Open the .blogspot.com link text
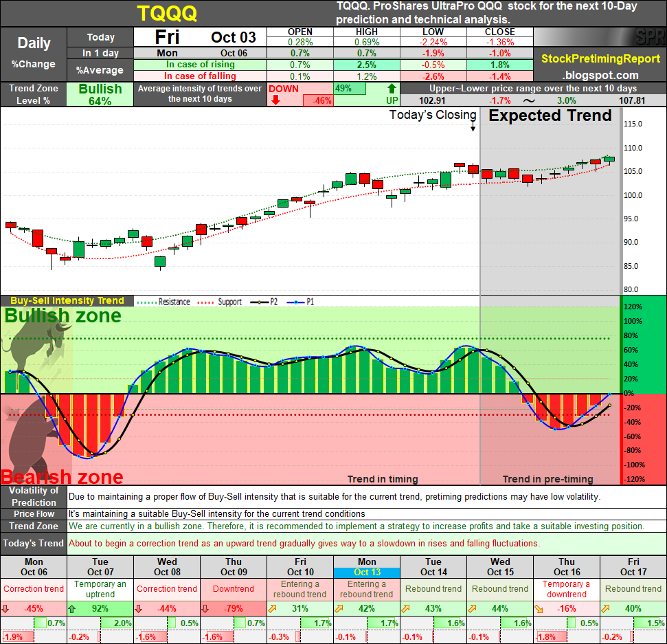Image resolution: width=667 pixels, height=644 pixels. coord(600,76)
